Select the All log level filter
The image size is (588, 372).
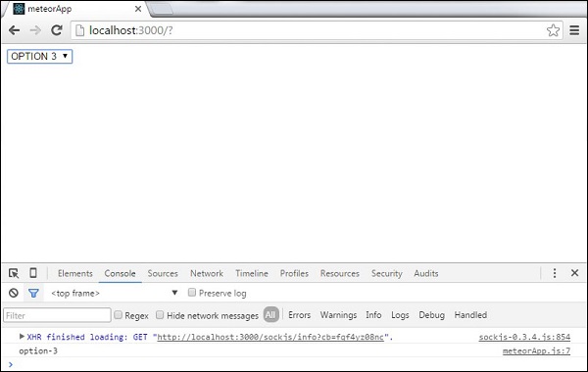tap(270, 314)
